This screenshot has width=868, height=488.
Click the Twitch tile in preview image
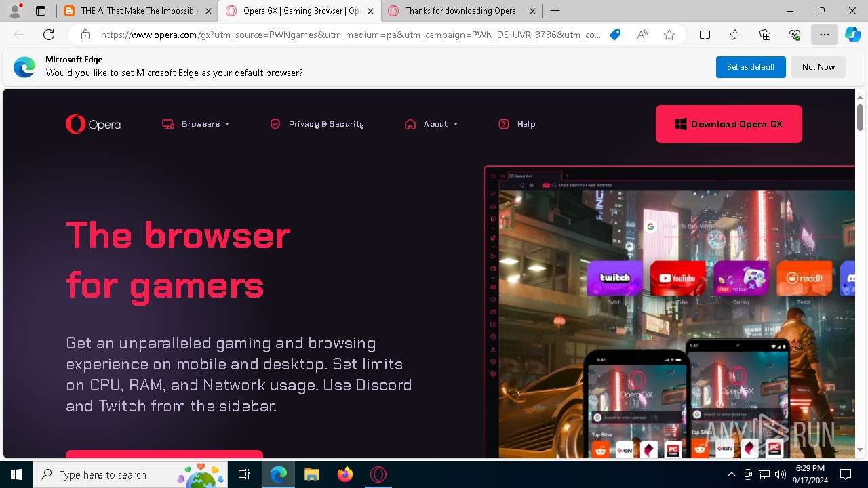click(x=614, y=278)
